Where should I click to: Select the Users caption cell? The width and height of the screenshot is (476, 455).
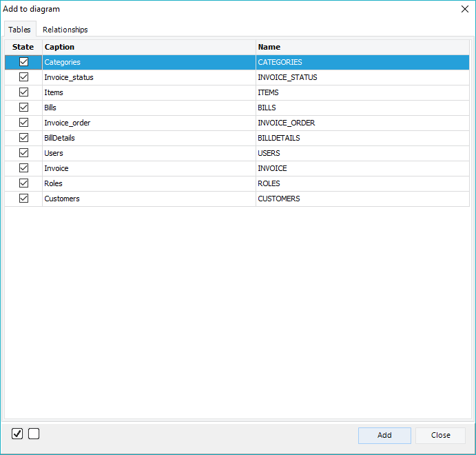click(x=149, y=153)
